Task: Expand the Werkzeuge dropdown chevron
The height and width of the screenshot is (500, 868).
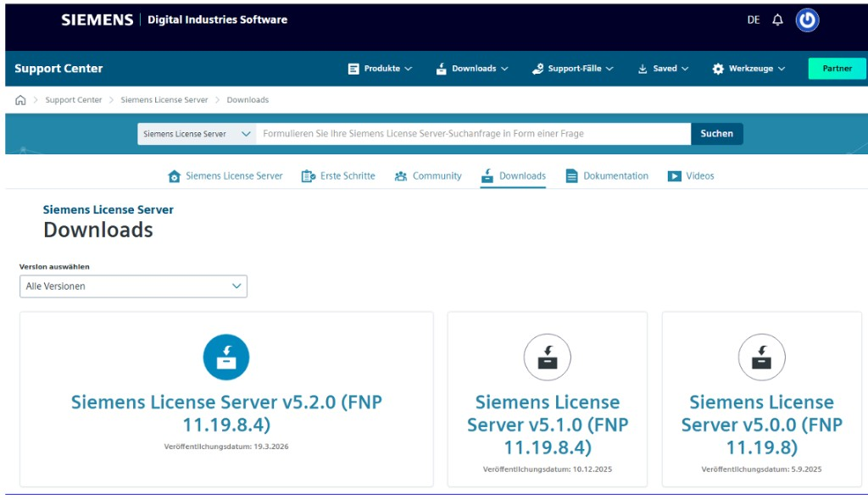Action: click(x=781, y=69)
